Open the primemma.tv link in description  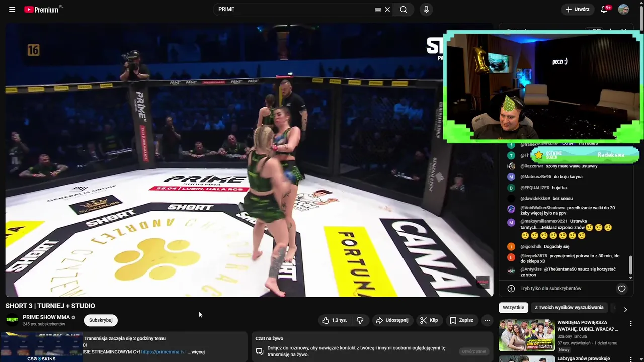163,352
